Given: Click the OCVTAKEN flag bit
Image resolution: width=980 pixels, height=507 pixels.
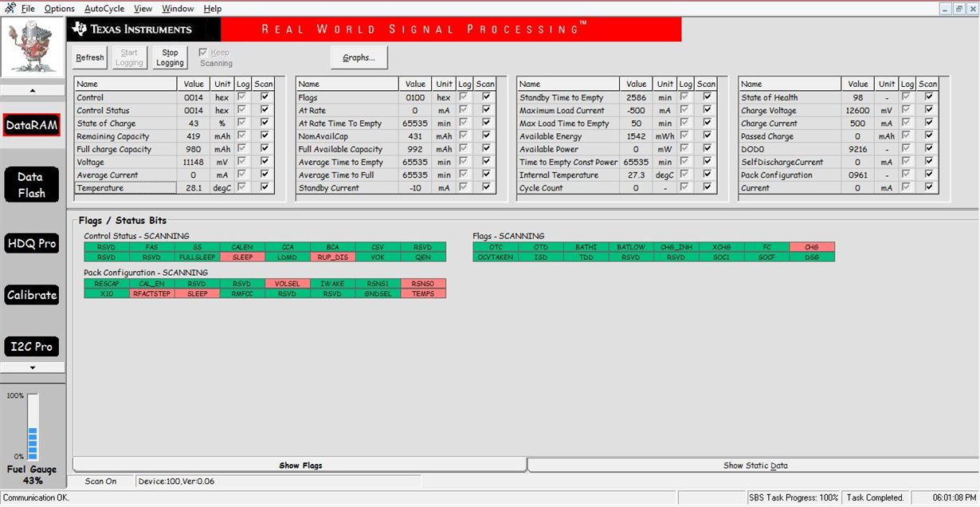Looking at the screenshot, I should [496, 257].
